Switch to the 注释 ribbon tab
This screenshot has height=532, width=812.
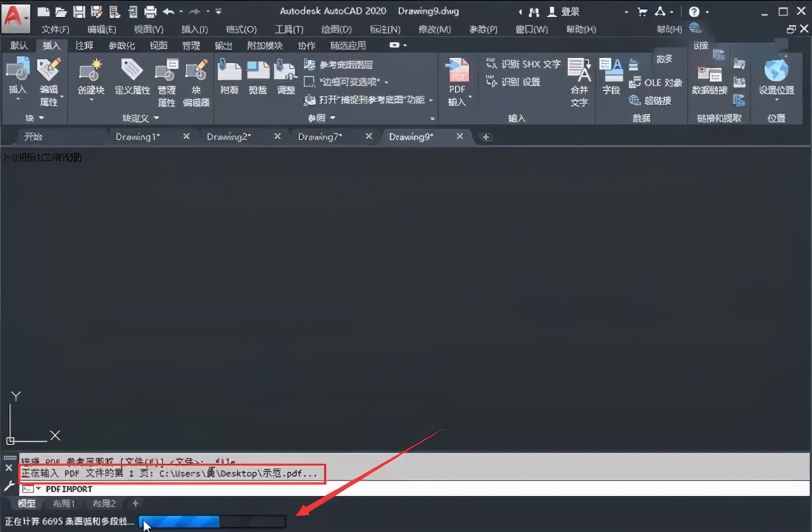(84, 45)
